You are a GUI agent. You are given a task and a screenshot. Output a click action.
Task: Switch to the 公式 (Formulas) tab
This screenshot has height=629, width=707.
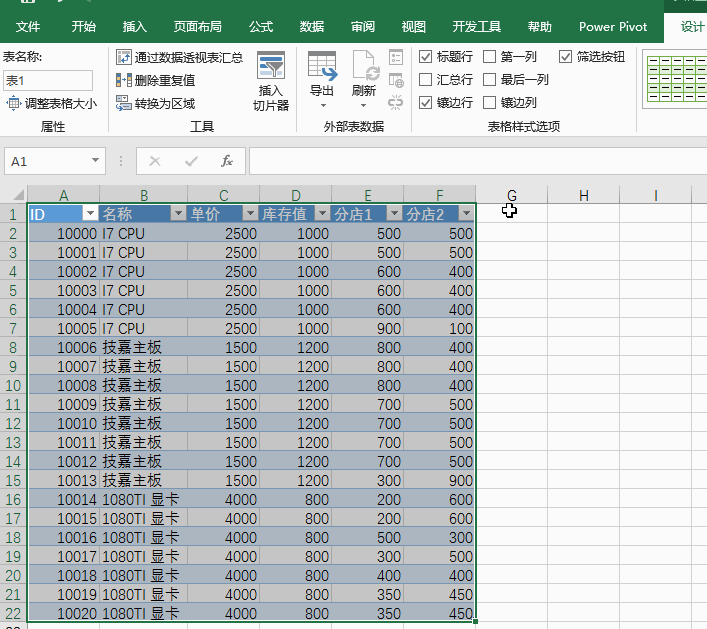(x=261, y=27)
